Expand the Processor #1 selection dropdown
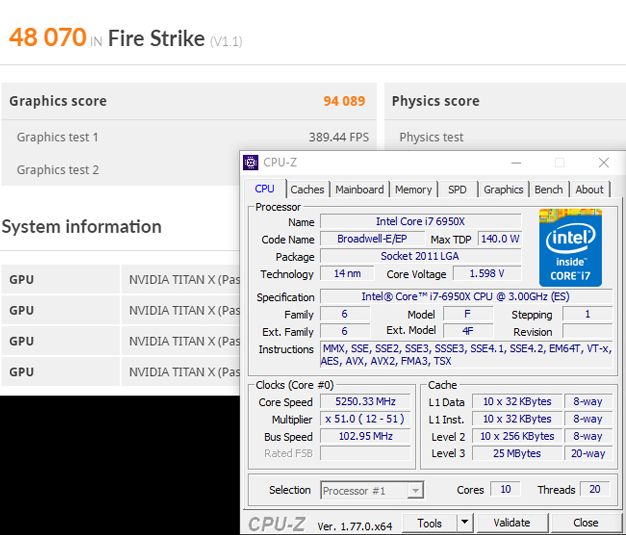626x535 pixels. click(415, 490)
